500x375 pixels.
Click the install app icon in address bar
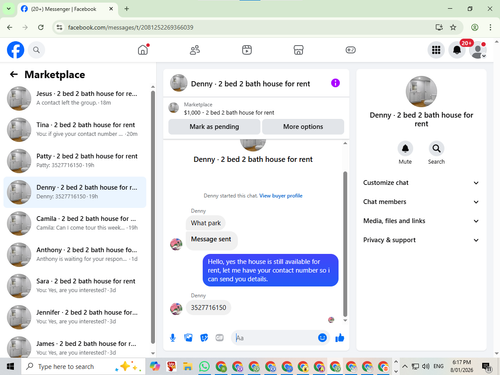pyautogui.click(x=439, y=27)
